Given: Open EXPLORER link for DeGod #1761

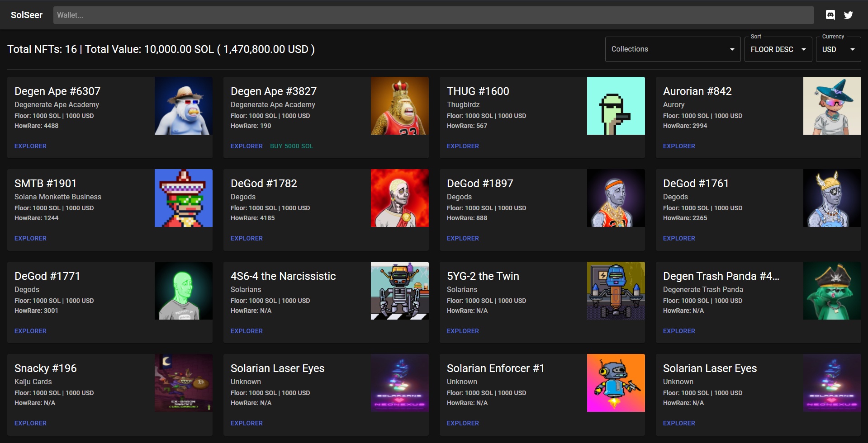Looking at the screenshot, I should click(x=679, y=238).
